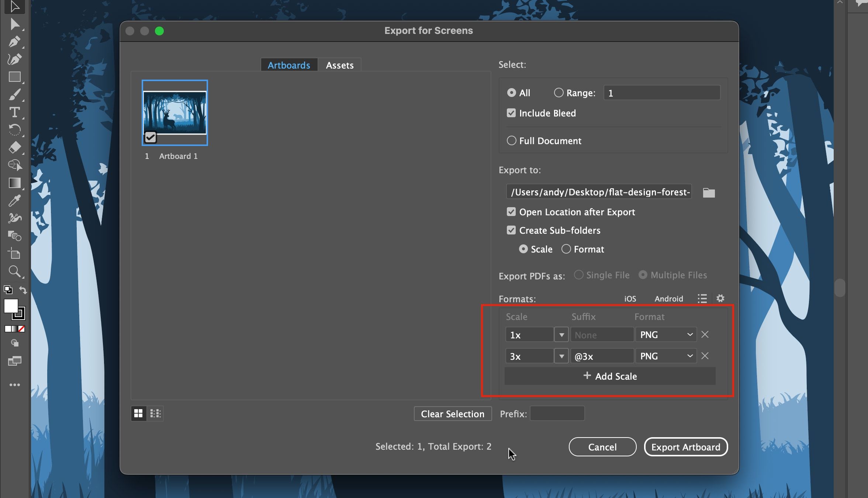
Task: Uncheck the Include Bleed checkbox
Action: click(511, 113)
